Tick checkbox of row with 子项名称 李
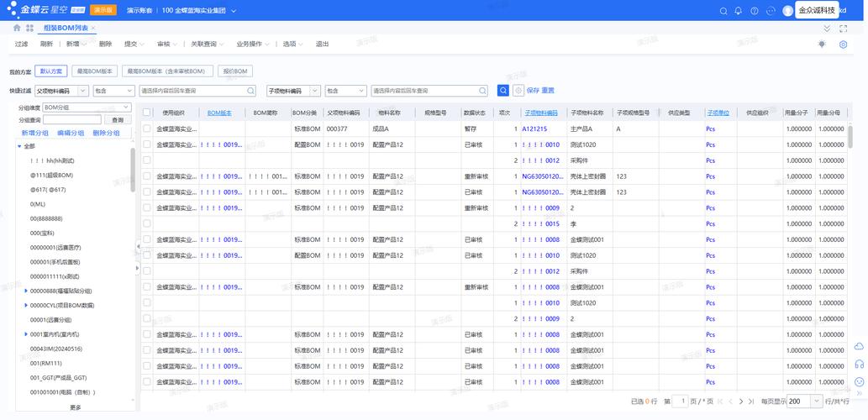The width and height of the screenshot is (868, 420). 147,223
